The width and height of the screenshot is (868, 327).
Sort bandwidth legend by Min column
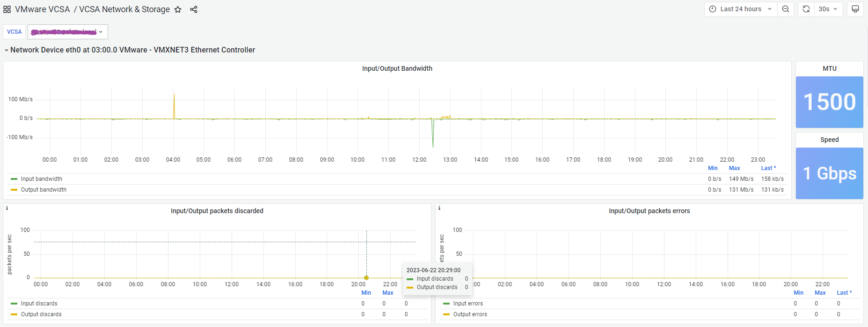[x=713, y=168]
